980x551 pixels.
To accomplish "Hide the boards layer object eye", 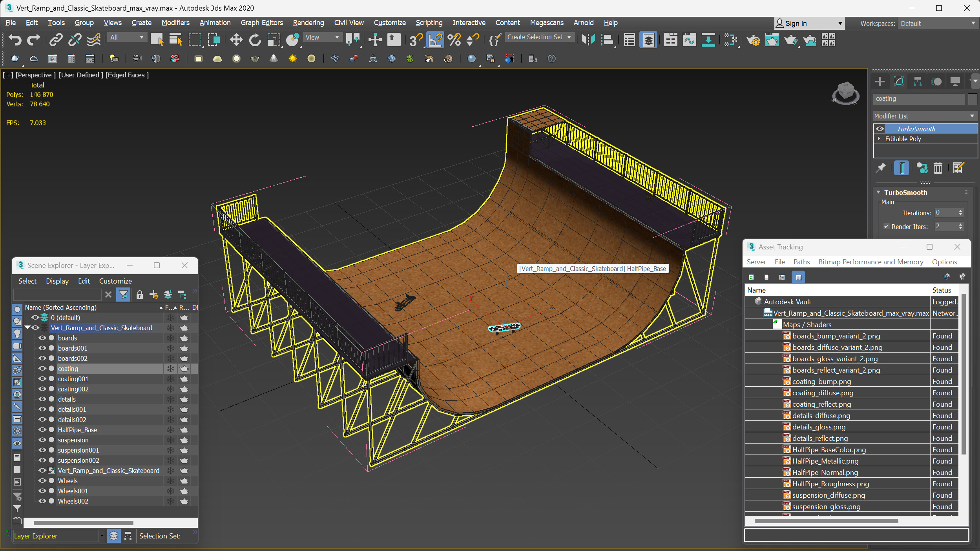I will [42, 338].
